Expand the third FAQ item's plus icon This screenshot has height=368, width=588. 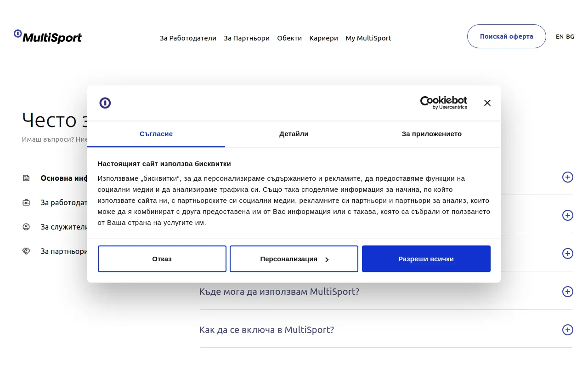click(568, 253)
